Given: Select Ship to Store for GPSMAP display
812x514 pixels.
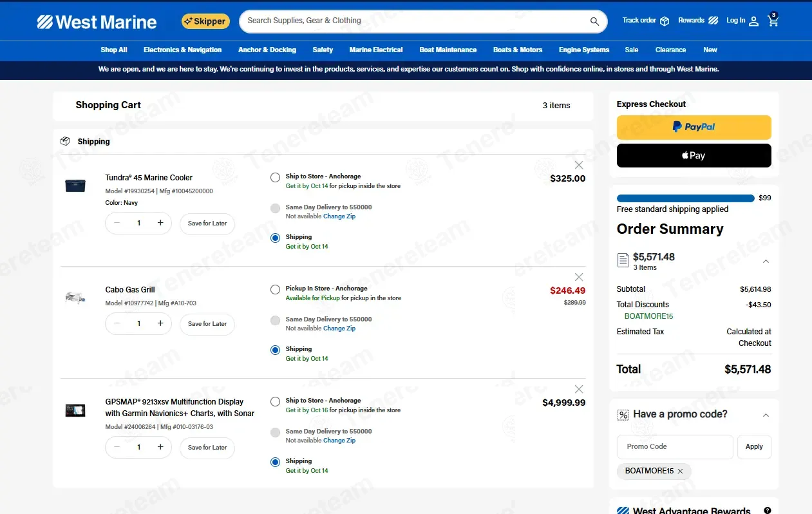Looking at the screenshot, I should pyautogui.click(x=276, y=402).
